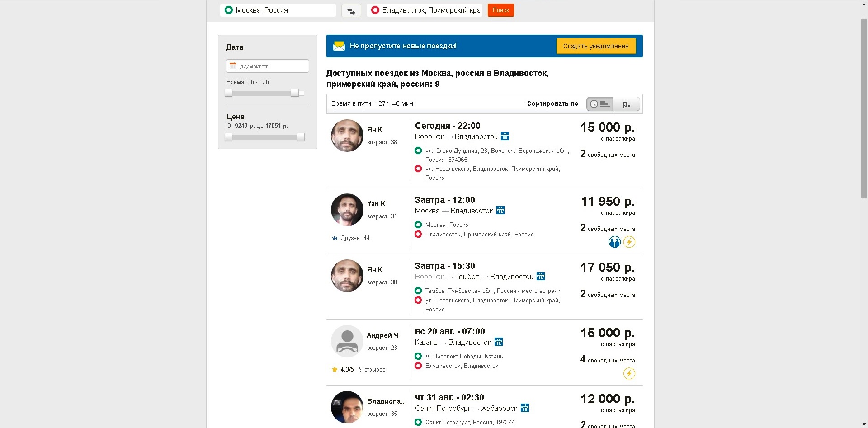Screen dimensions: 868x428
Task: Click the swap origin and destination arrows
Action: (x=351, y=10)
